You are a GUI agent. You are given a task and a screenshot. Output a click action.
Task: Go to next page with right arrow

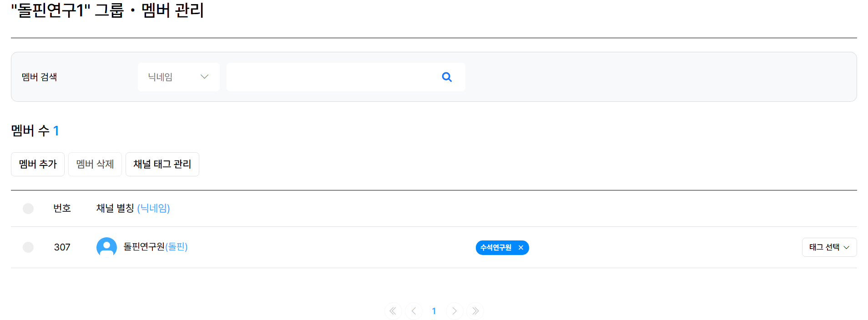[x=454, y=311]
